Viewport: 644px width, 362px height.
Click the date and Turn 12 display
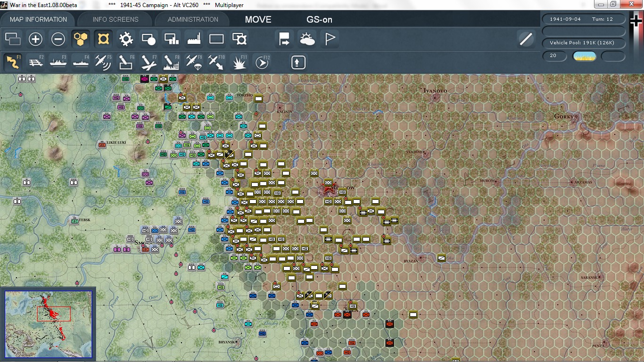[584, 19]
